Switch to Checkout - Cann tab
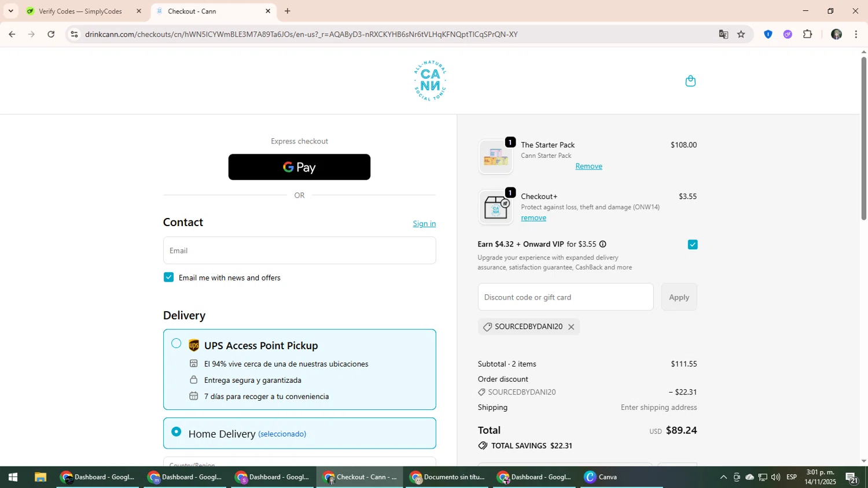868x488 pixels. pos(213,11)
